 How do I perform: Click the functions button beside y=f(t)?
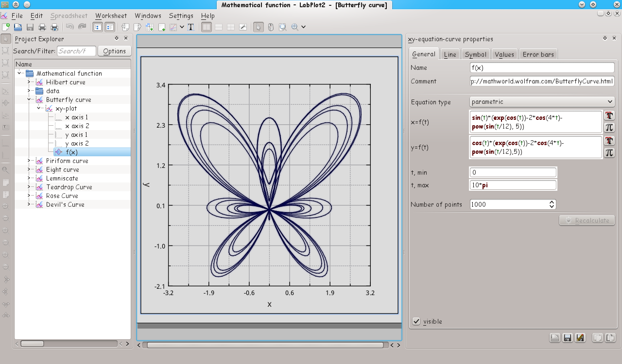tap(609, 141)
